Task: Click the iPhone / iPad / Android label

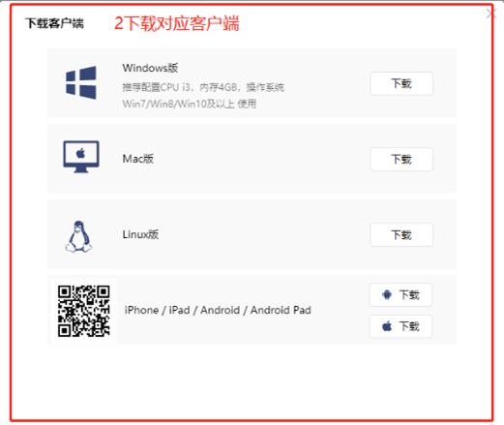Action: pyautogui.click(x=218, y=310)
